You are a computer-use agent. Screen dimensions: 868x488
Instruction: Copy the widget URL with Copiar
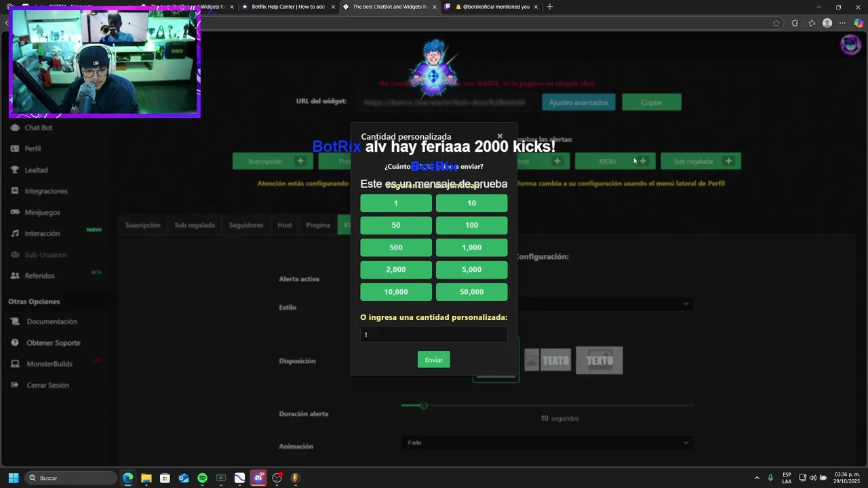click(652, 102)
